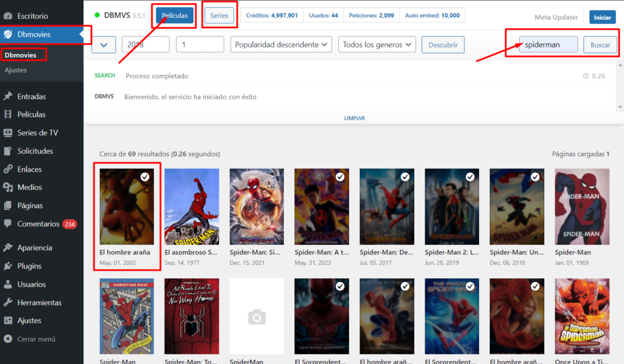Open Spider-Man Jan. 01, 1969 poster
Viewport: 624px width, 364px height.
[x=582, y=206]
